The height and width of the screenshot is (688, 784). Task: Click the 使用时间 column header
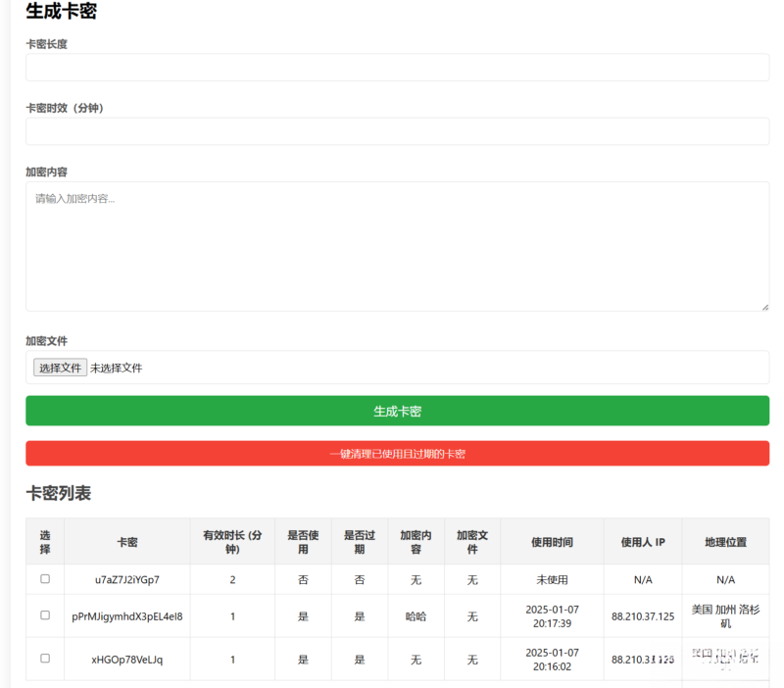click(553, 541)
